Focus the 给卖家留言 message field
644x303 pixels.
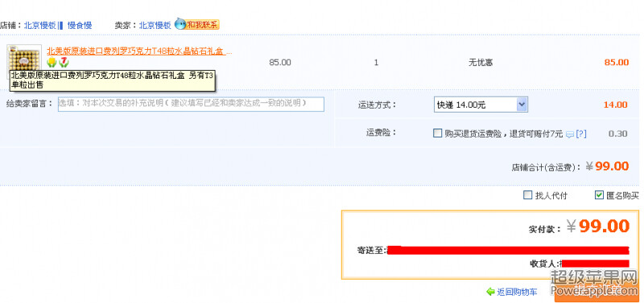(191, 104)
